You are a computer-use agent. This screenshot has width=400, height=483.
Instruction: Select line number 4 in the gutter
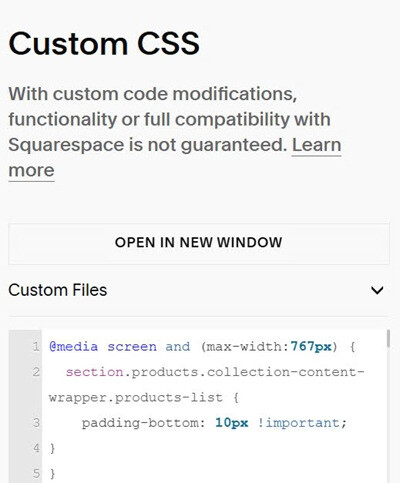click(x=36, y=448)
